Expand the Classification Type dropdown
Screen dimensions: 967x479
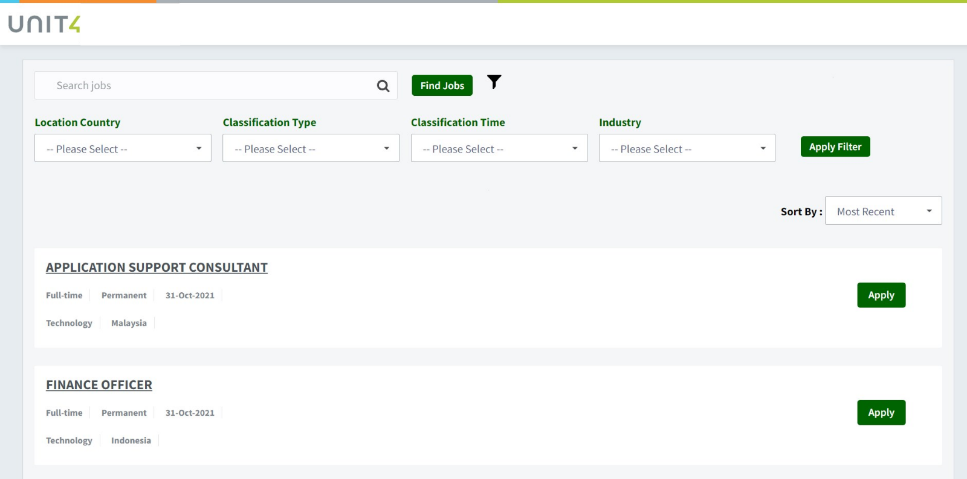311,149
